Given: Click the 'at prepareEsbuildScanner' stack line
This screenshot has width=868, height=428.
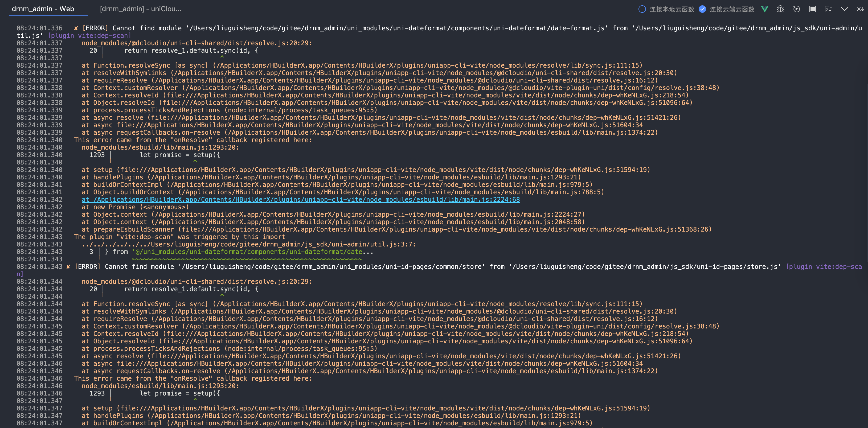Looking at the screenshot, I should 397,230.
